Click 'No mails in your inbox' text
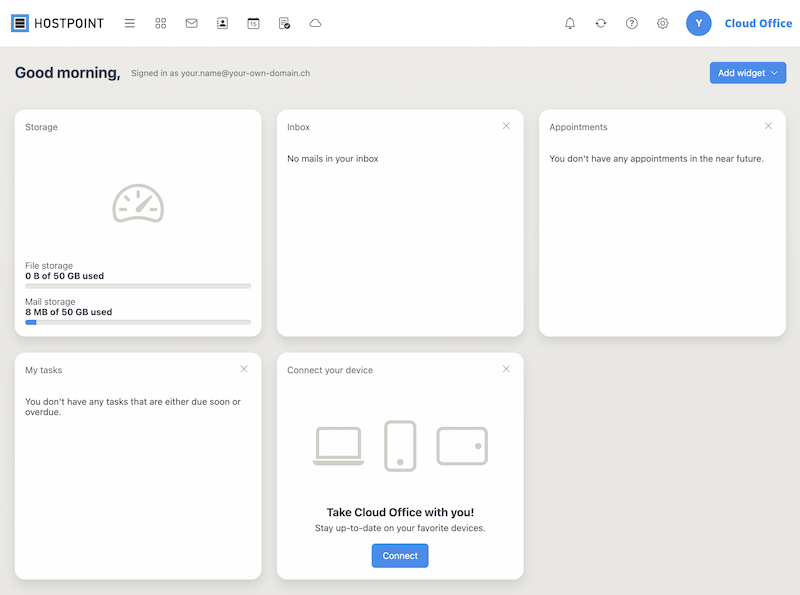 coord(333,159)
